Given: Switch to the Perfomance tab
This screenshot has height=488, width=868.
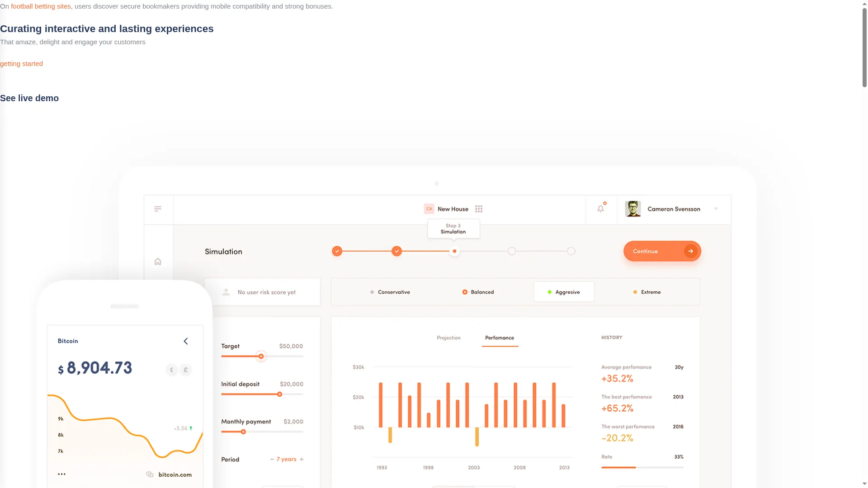Looking at the screenshot, I should click(500, 338).
